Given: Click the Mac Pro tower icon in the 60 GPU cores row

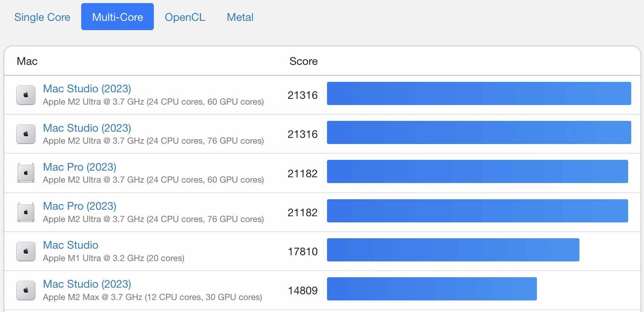Looking at the screenshot, I should pyautogui.click(x=26, y=173).
